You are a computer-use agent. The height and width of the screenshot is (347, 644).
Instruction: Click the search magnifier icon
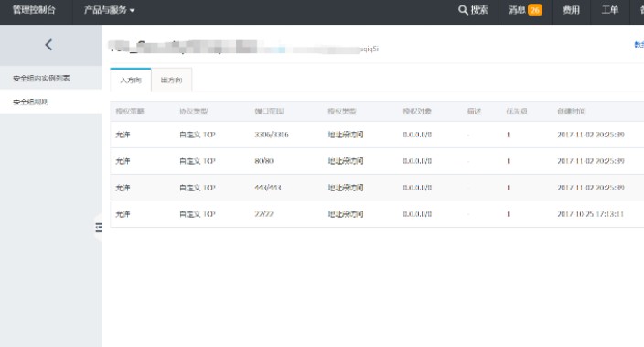(x=463, y=10)
